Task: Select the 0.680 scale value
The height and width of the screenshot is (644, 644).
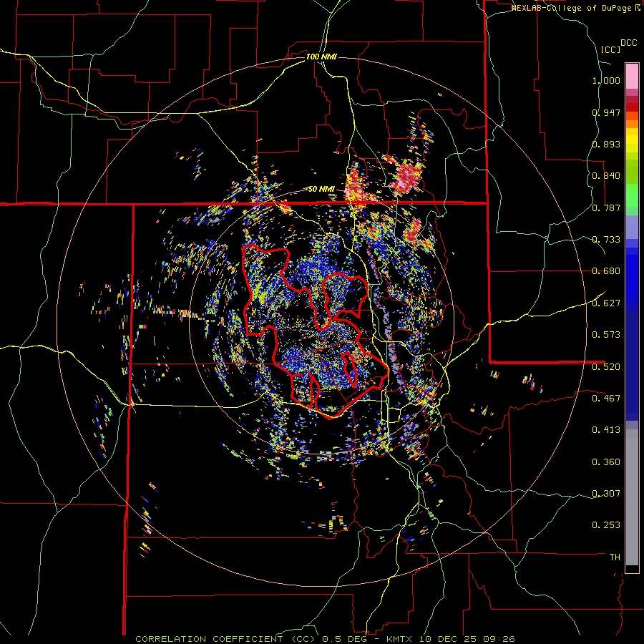Action: (606, 271)
